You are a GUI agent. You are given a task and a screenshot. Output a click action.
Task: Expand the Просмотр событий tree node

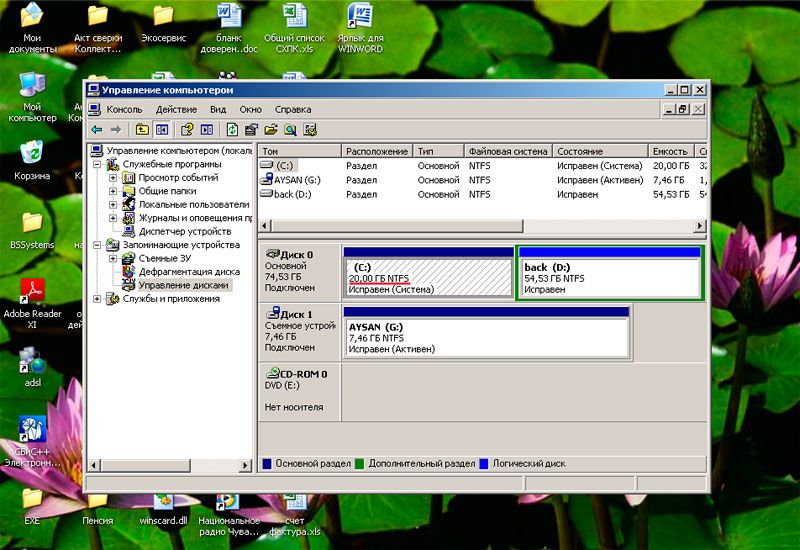[x=113, y=178]
